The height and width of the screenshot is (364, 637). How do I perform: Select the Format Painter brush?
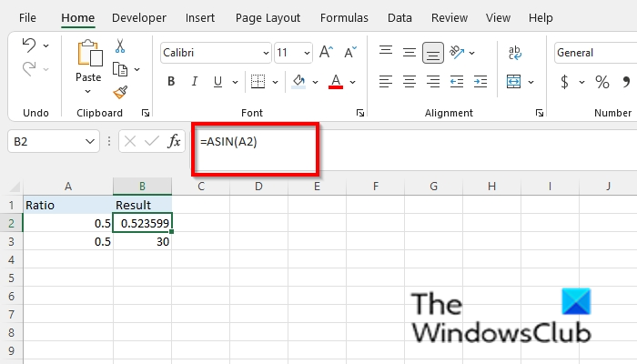[x=120, y=92]
